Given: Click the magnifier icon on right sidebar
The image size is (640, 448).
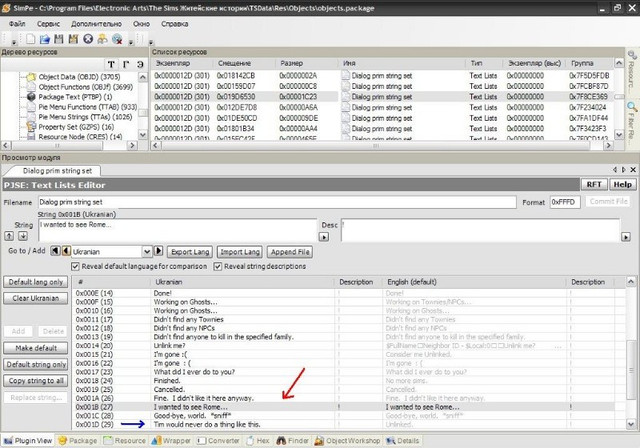Looking at the screenshot, I should pyautogui.click(x=632, y=108).
